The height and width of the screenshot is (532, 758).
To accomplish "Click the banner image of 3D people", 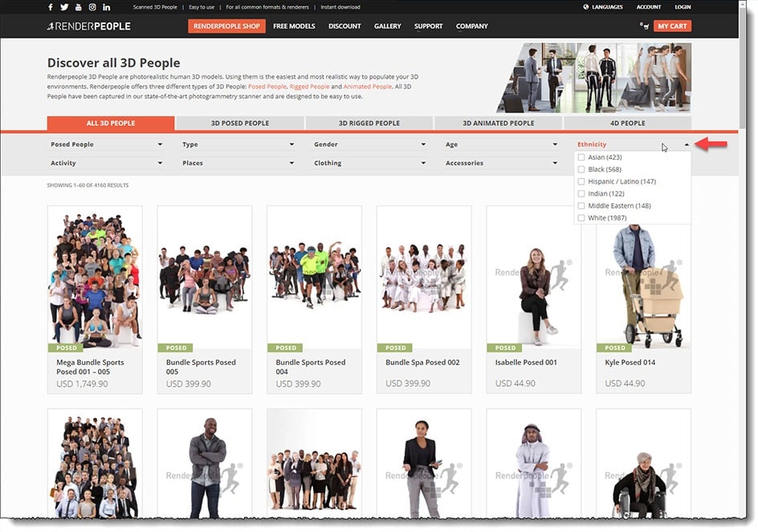I will pyautogui.click(x=593, y=78).
